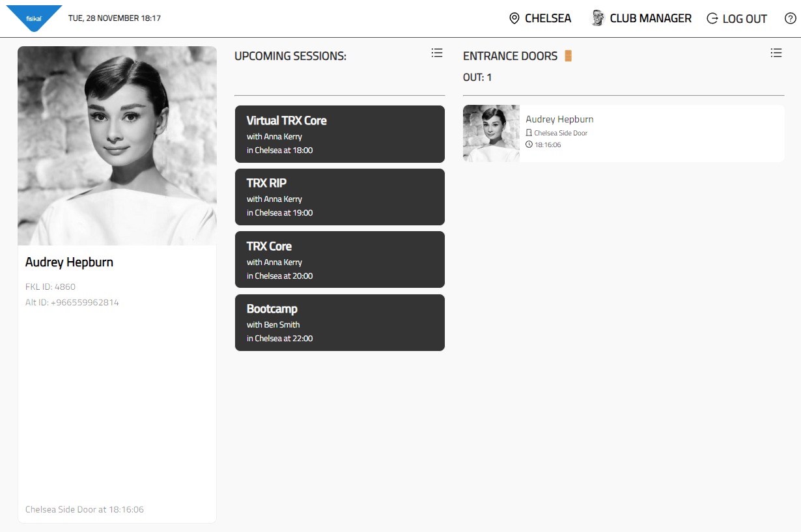Click the LOG OUT link
801x532 pixels.
(744, 19)
